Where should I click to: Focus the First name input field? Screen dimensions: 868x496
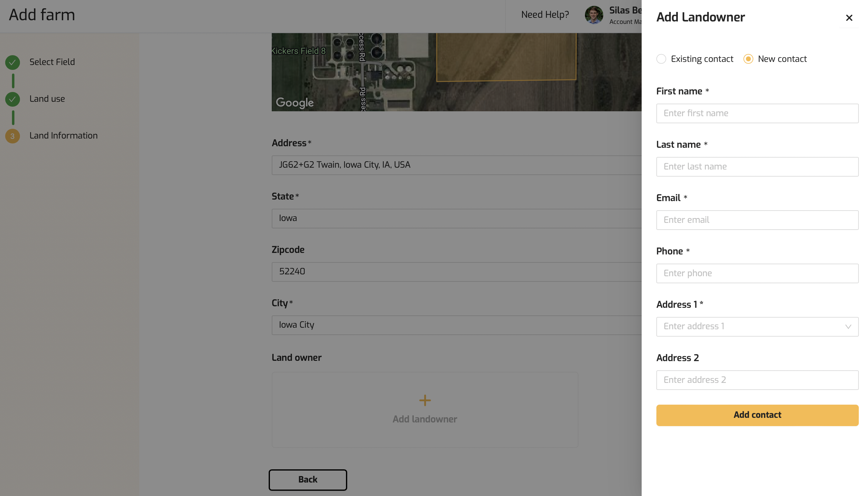pyautogui.click(x=757, y=113)
